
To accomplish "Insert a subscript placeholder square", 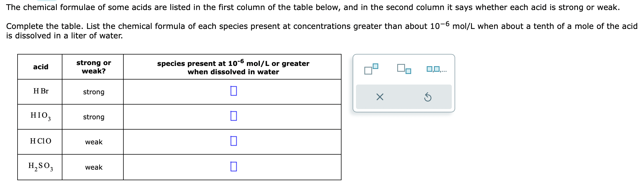I will (x=404, y=70).
